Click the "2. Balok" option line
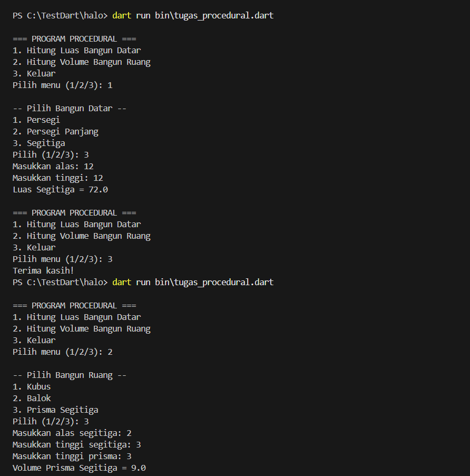This screenshot has width=470, height=476. tap(32, 398)
